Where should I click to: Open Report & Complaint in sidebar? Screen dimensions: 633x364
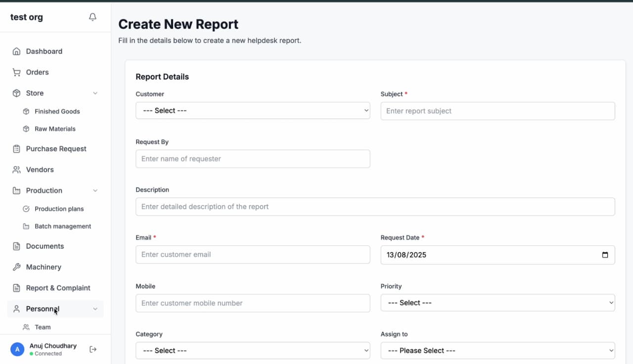58,288
